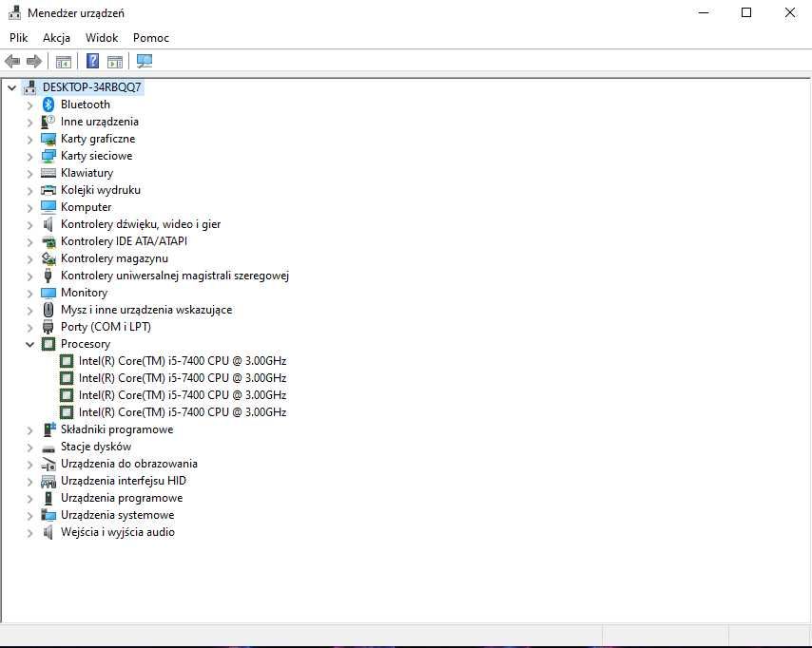Click the Urządzenia interfejsu HID icon
812x648 pixels.
48,482
